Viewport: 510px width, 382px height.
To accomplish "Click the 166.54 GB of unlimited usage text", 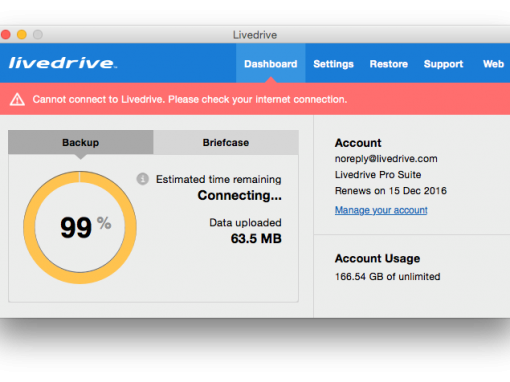I will (x=388, y=277).
